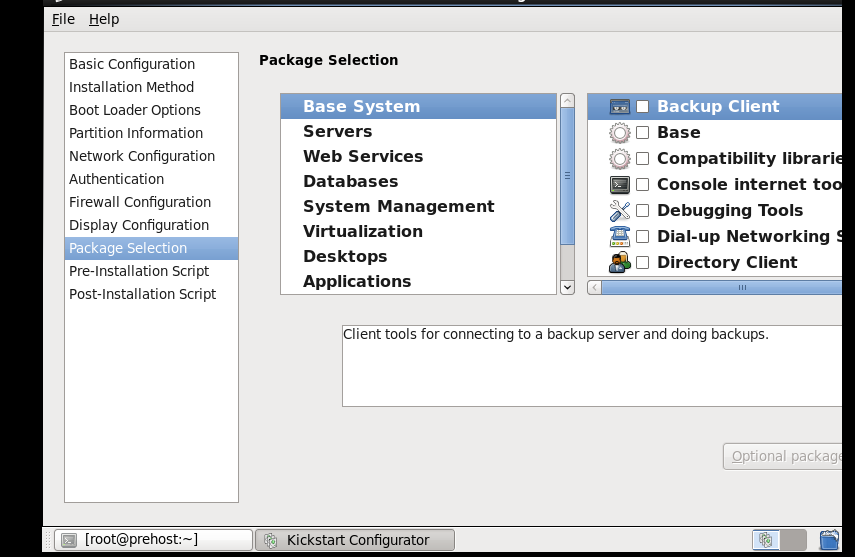Image resolution: width=855 pixels, height=557 pixels.
Task: Click the Debugging Tools wrench icon
Action: pyautogui.click(x=619, y=211)
